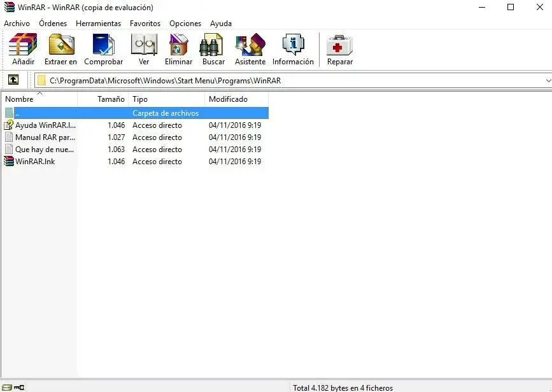Show archive Información icon
This screenshot has width=552, height=392.
[x=293, y=45]
